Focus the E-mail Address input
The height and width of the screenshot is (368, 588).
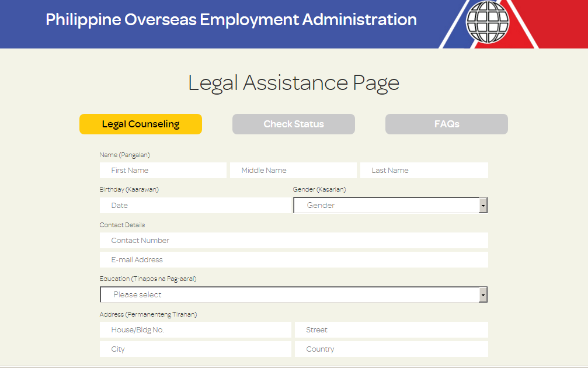pos(294,259)
